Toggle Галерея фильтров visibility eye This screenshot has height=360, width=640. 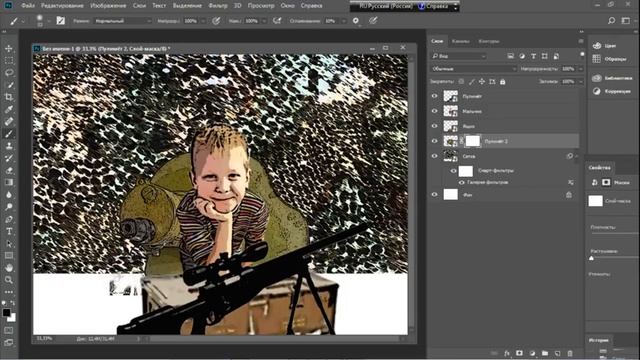[462, 182]
